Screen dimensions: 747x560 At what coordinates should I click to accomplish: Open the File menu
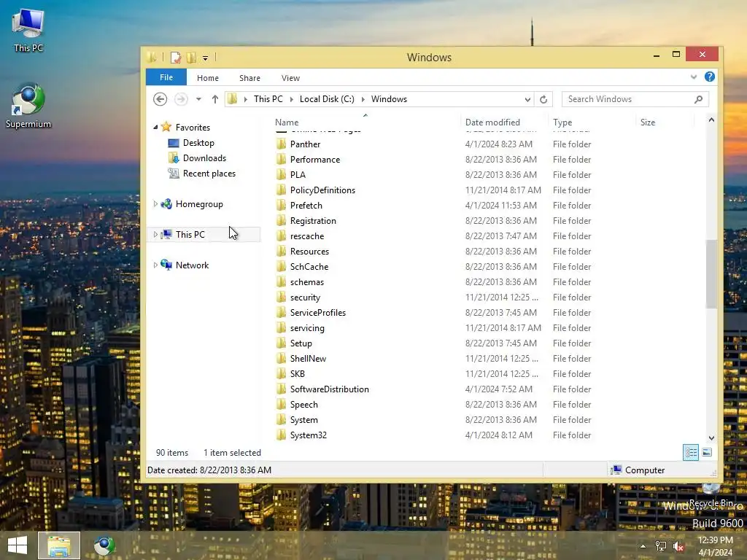[x=166, y=77]
